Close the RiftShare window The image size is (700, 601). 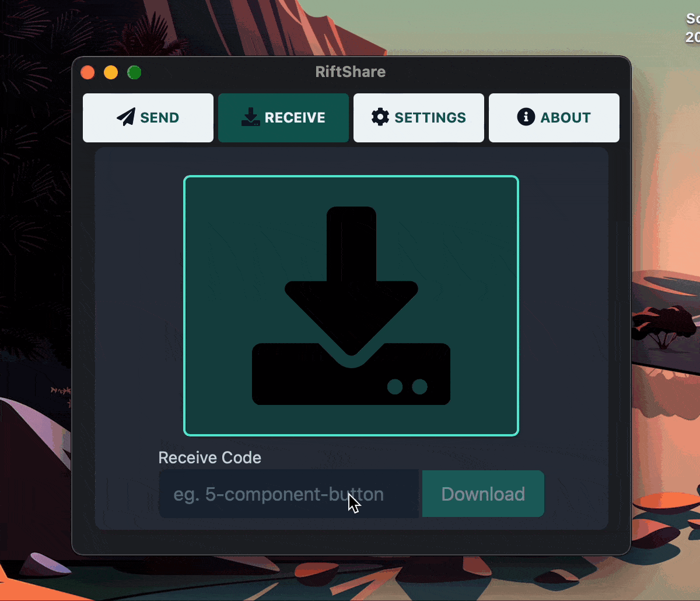[87, 72]
